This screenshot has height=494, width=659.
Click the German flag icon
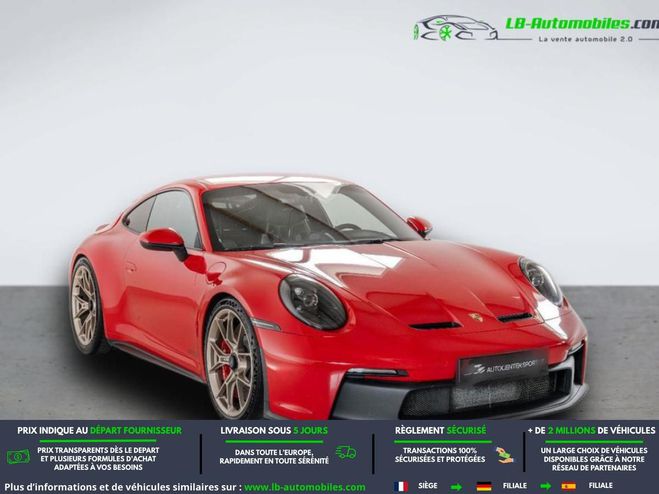tap(484, 486)
